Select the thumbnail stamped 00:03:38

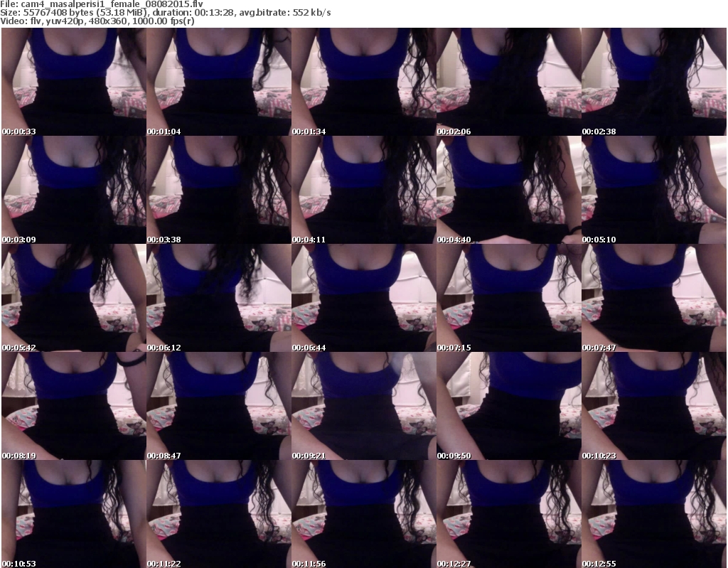click(219, 190)
